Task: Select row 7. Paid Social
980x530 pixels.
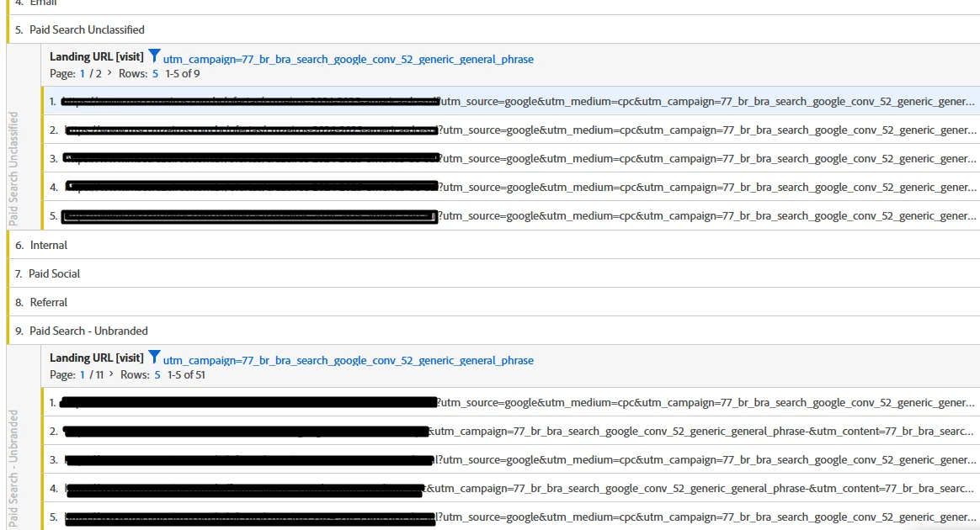Action: pos(493,273)
